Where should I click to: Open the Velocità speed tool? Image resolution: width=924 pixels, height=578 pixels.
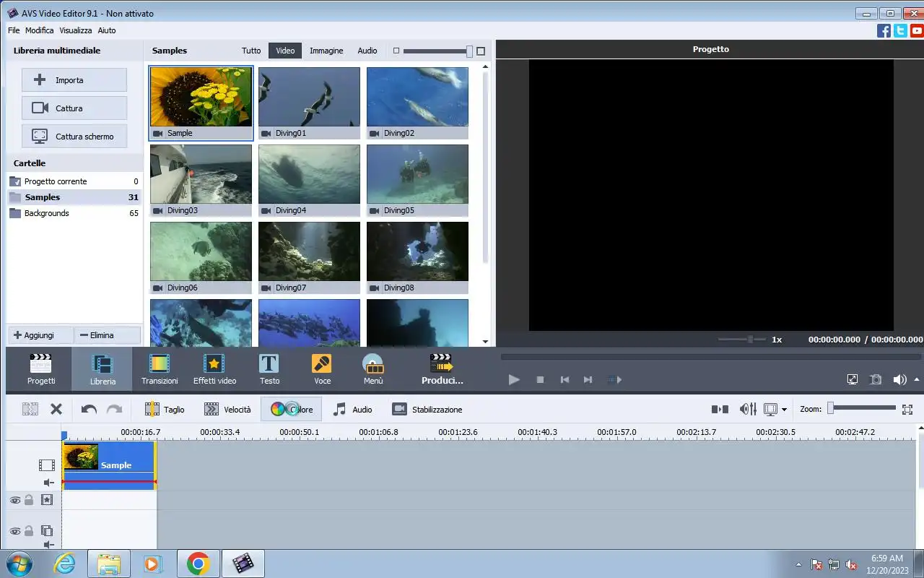tap(227, 409)
